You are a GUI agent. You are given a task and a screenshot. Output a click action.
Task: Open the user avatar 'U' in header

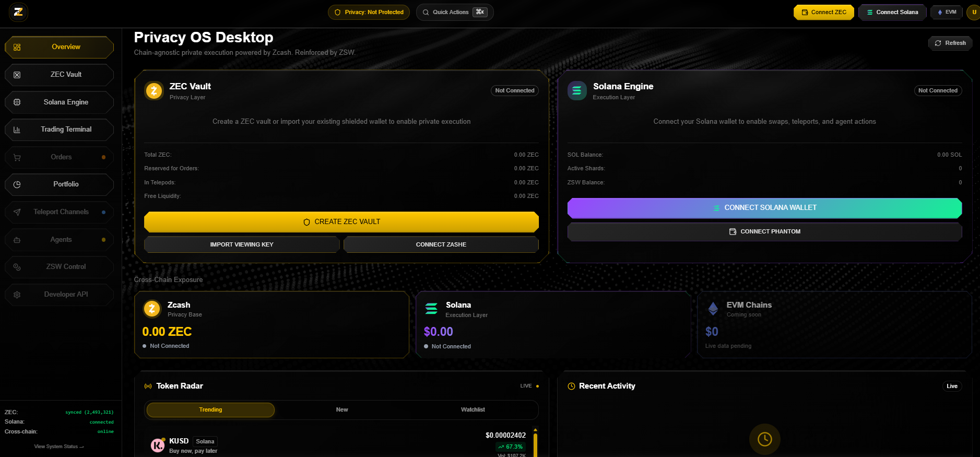pyautogui.click(x=973, y=12)
